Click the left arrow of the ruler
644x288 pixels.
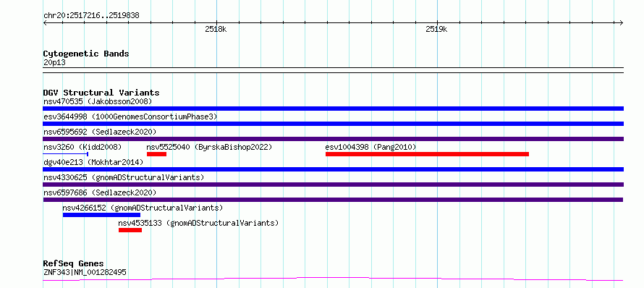[x=45, y=23]
